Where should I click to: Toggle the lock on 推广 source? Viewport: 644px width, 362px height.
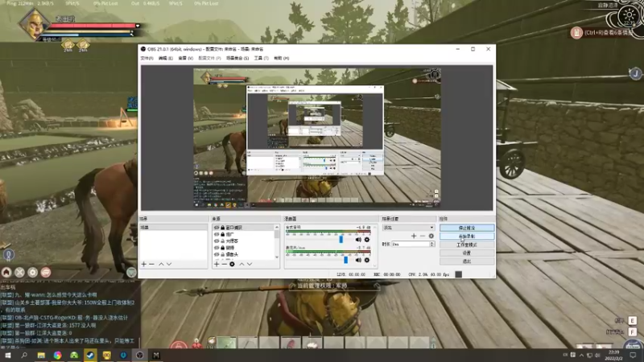(x=223, y=234)
